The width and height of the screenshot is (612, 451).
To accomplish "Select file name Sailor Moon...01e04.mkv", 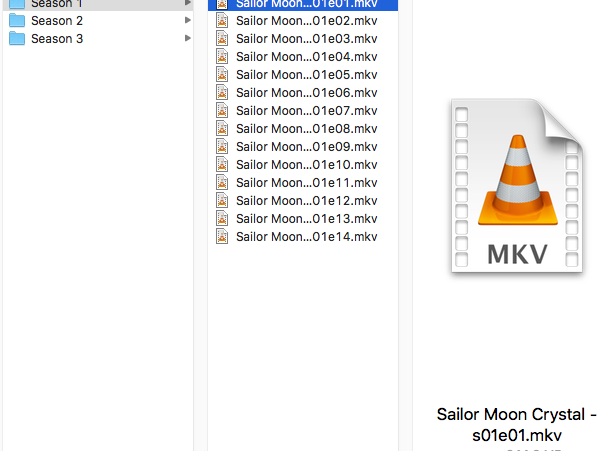I will [x=307, y=57].
